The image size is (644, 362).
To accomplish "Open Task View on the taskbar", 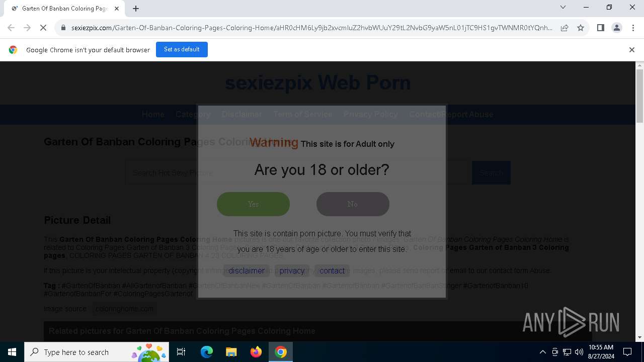I will click(x=181, y=352).
